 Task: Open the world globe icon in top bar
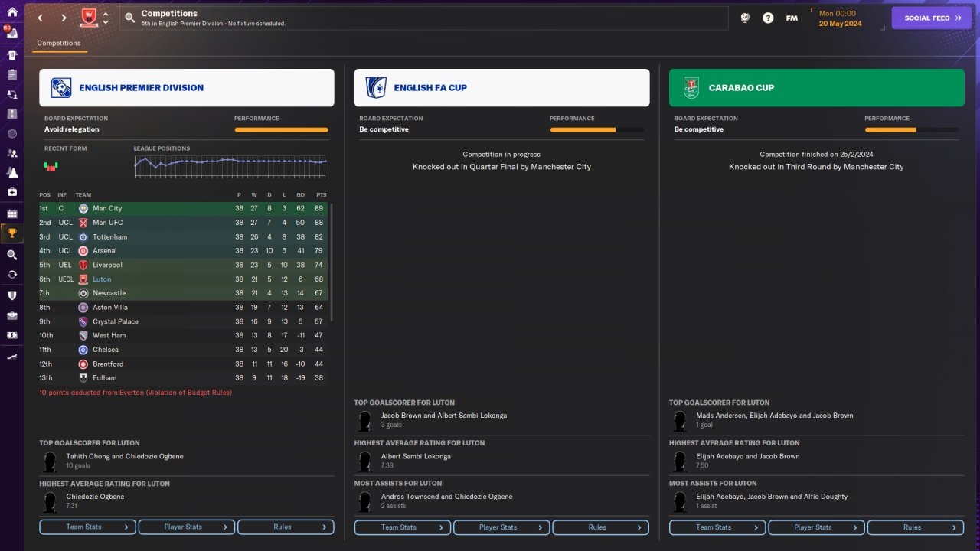pos(745,18)
